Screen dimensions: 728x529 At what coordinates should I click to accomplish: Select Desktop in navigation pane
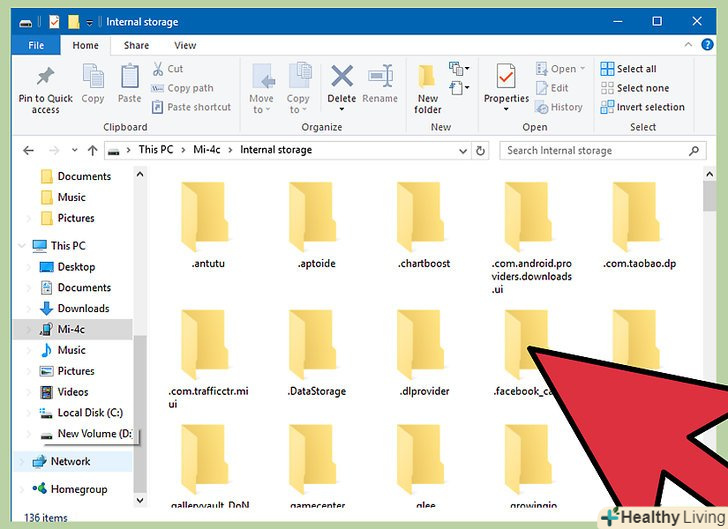(x=67, y=267)
